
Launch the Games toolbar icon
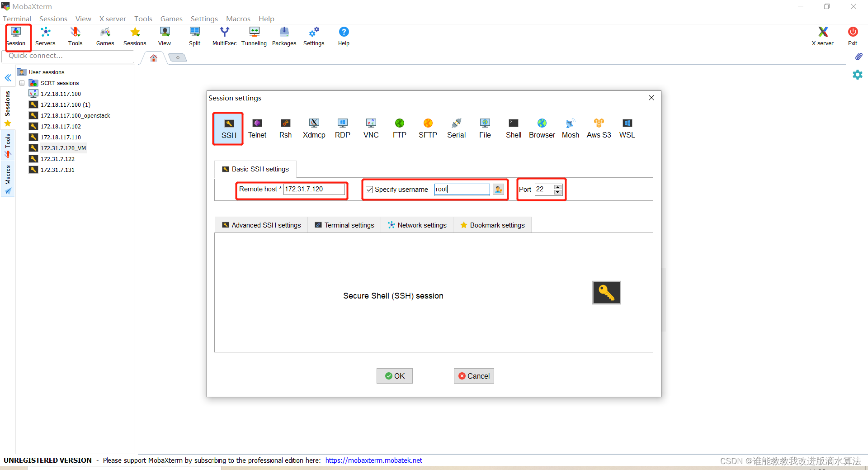[x=105, y=37]
